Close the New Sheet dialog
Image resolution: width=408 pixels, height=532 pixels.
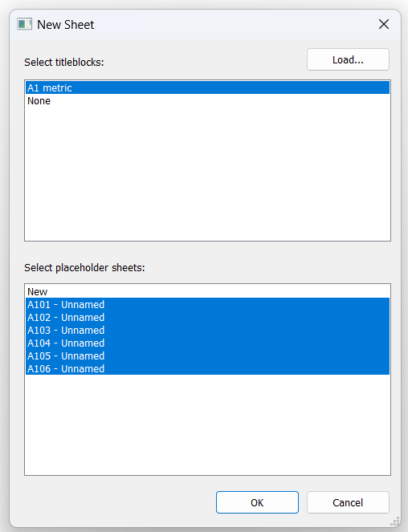point(384,24)
